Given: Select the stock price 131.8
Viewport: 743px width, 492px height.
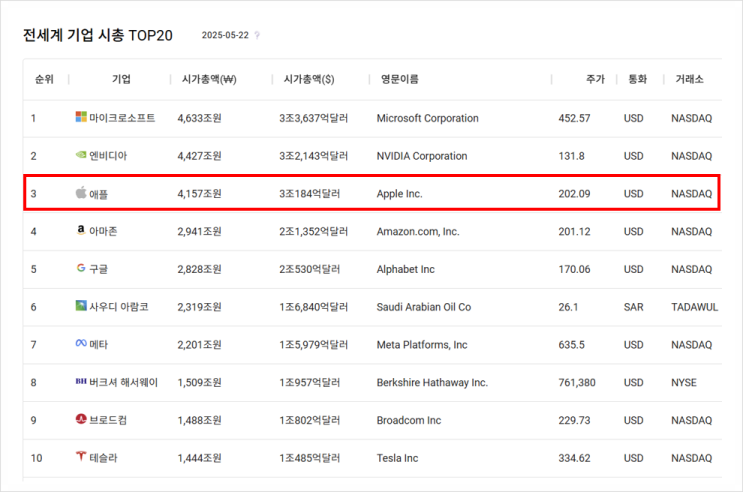Looking at the screenshot, I should click(571, 156).
